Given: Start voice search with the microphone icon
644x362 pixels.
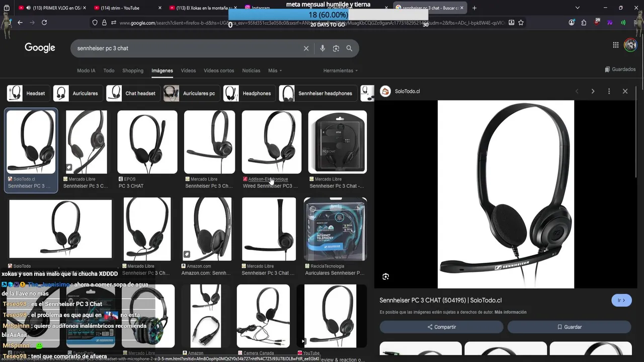Looking at the screenshot, I should [x=323, y=48].
